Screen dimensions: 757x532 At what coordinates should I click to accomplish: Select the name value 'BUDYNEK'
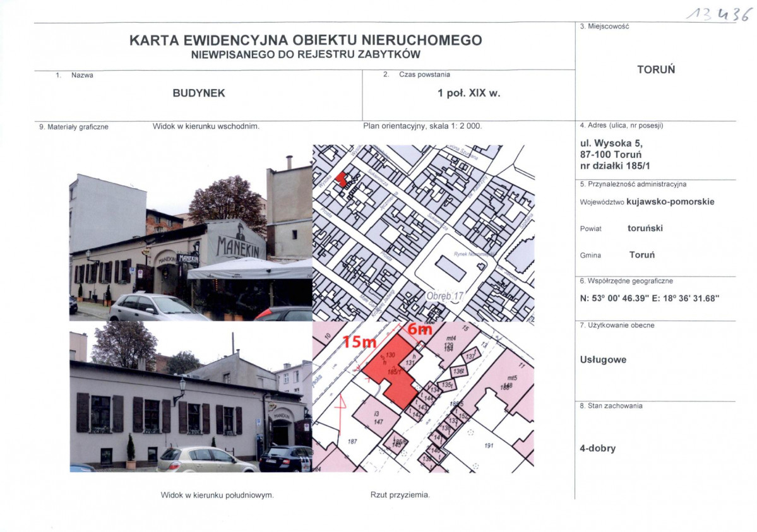click(199, 93)
